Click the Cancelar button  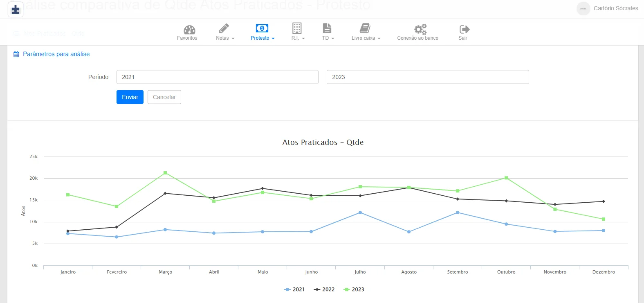click(164, 97)
